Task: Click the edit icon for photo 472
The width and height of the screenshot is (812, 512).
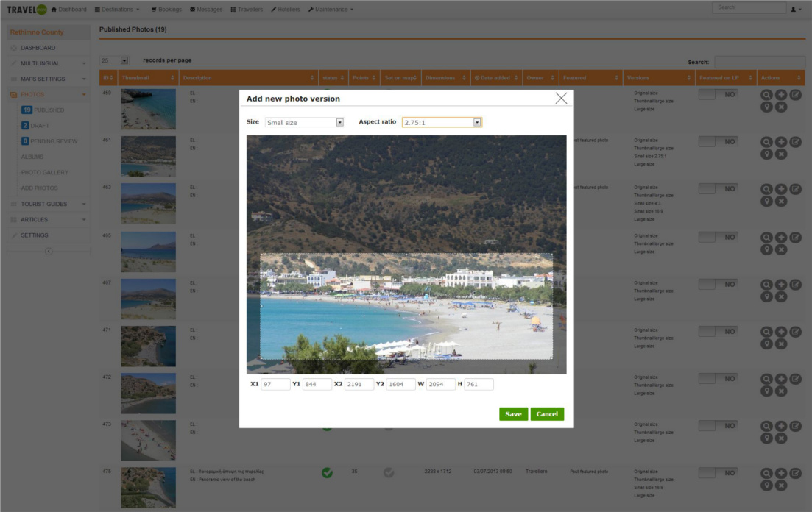Action: (795, 379)
